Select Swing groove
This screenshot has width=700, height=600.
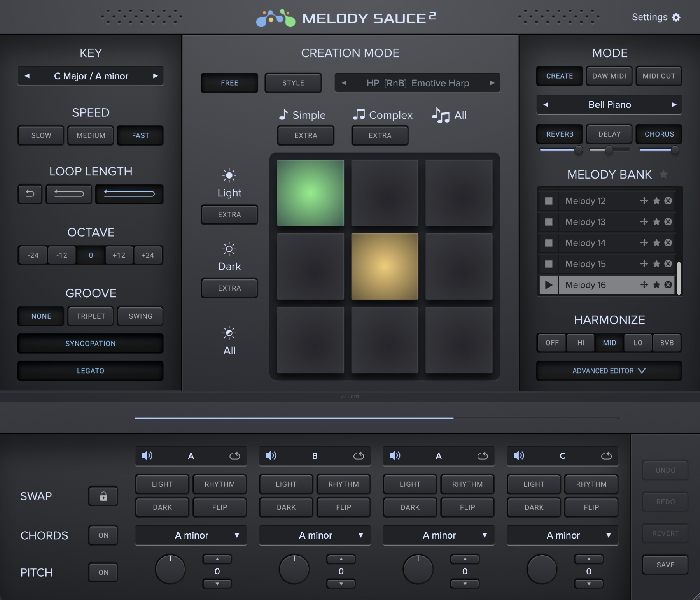(x=140, y=316)
